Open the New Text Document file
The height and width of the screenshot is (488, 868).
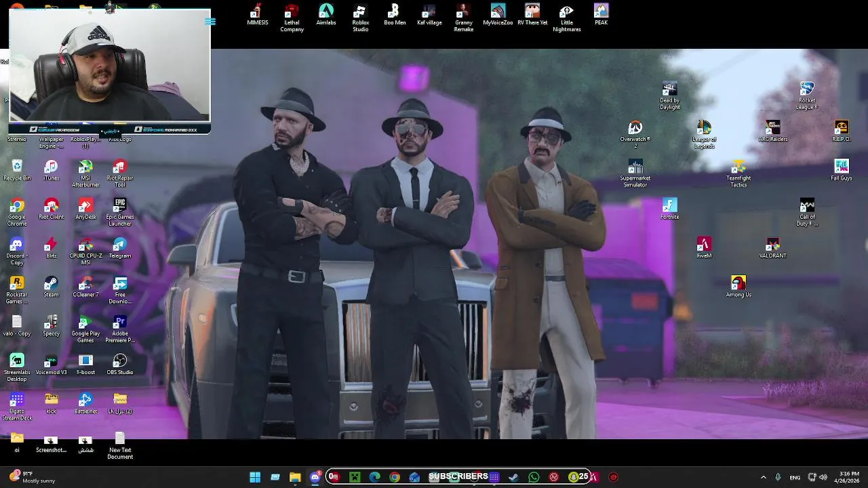pyautogui.click(x=120, y=444)
